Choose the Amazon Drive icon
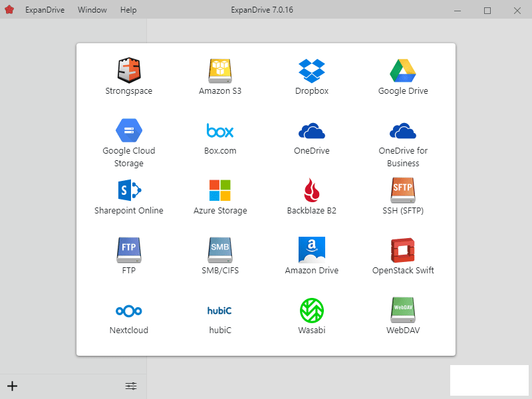The image size is (532, 399). tap(312, 250)
